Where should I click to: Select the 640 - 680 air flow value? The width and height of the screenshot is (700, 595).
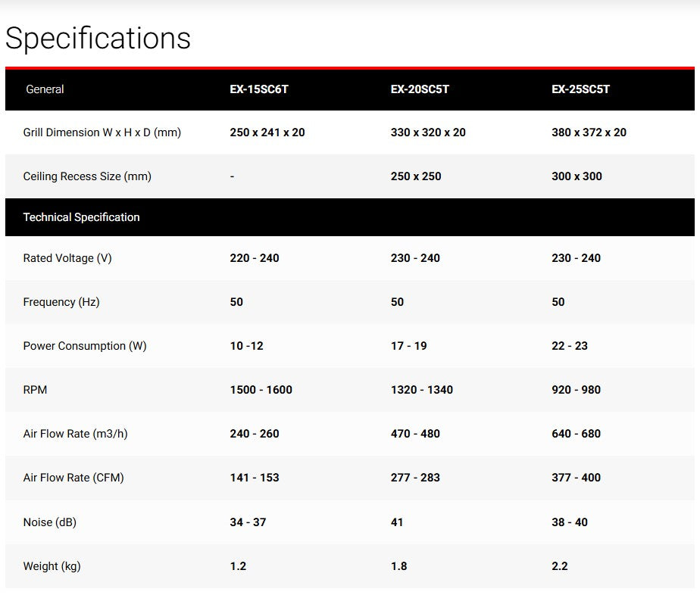(576, 434)
